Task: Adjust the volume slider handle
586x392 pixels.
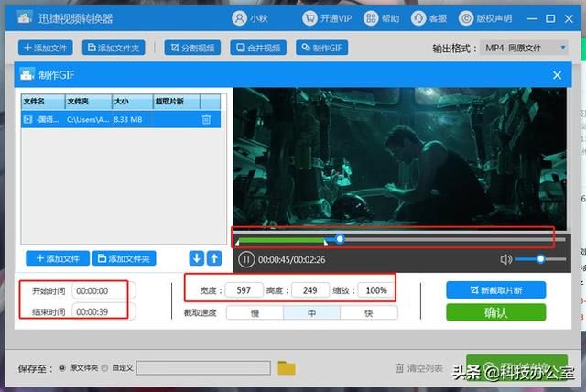Action: pos(540,258)
